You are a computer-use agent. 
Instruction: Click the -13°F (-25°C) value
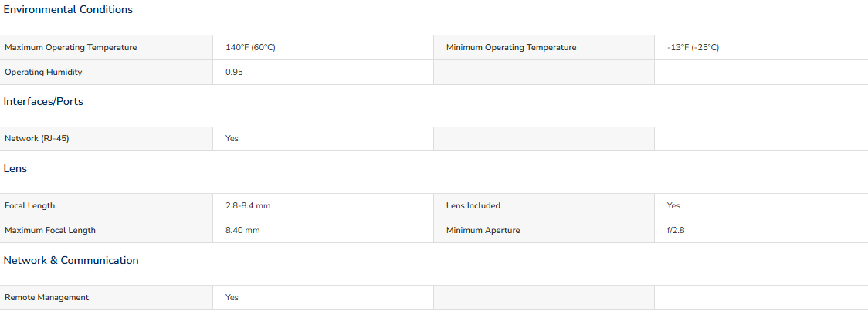click(x=693, y=48)
